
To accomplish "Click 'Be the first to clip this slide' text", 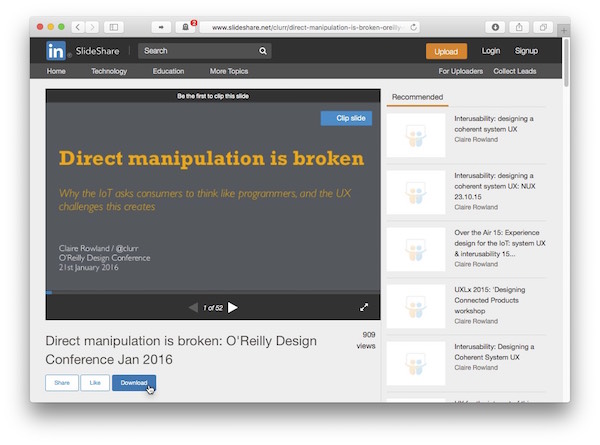I will click(213, 96).
